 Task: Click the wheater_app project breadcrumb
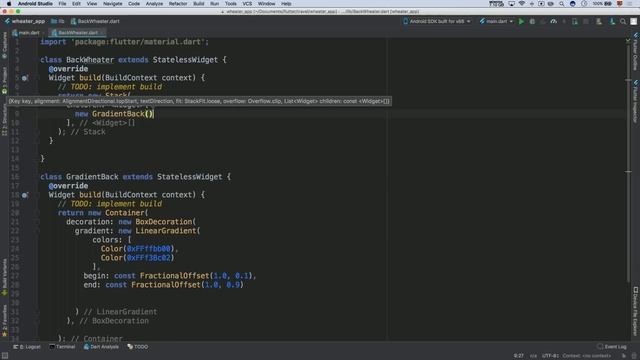[25, 21]
